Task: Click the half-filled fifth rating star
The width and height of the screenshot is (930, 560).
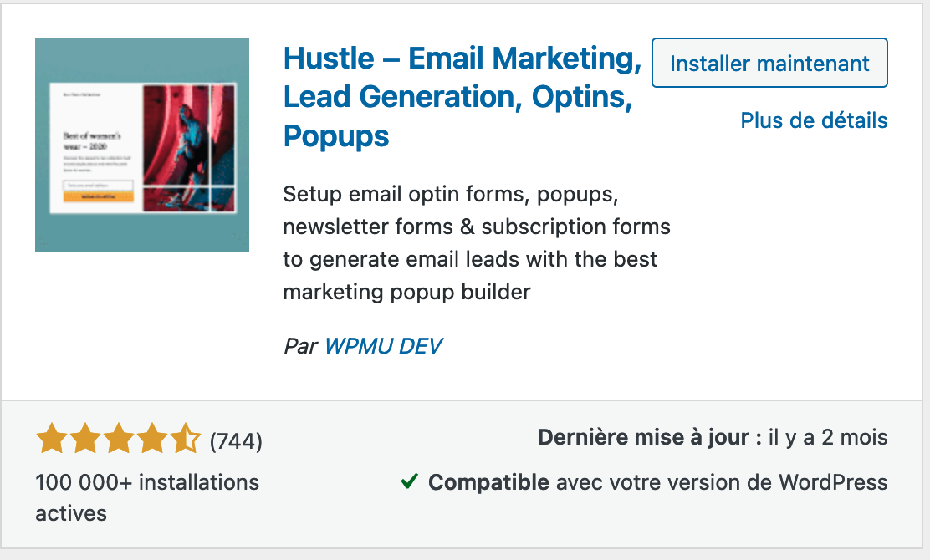Action: [185, 439]
